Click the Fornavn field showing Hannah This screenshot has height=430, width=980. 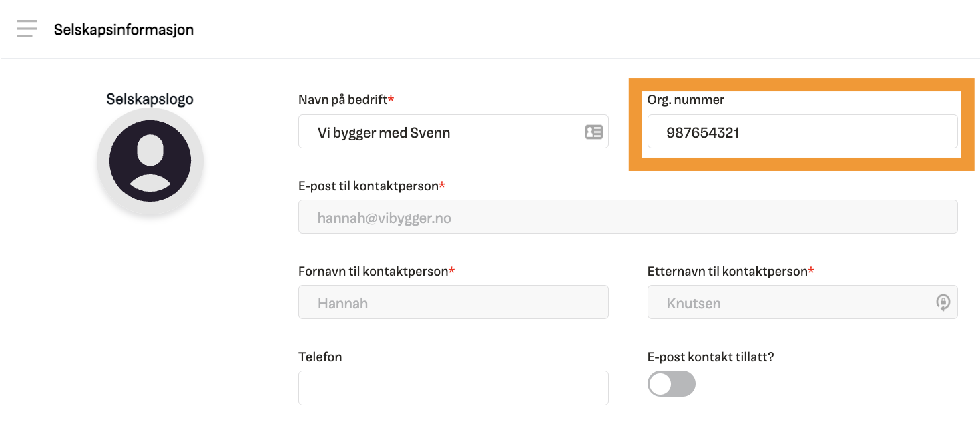(x=453, y=302)
